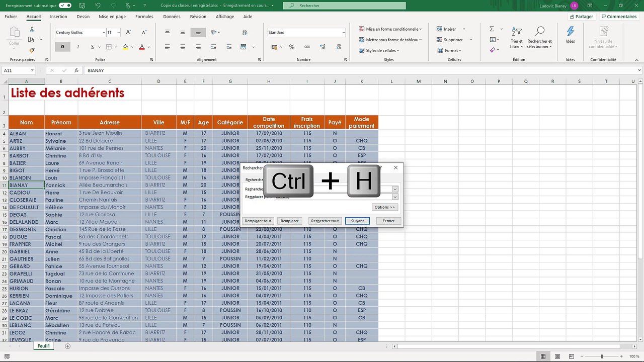The image size is (644, 362).
Task: Click the Name Box showing A11
Action: (x=18, y=70)
